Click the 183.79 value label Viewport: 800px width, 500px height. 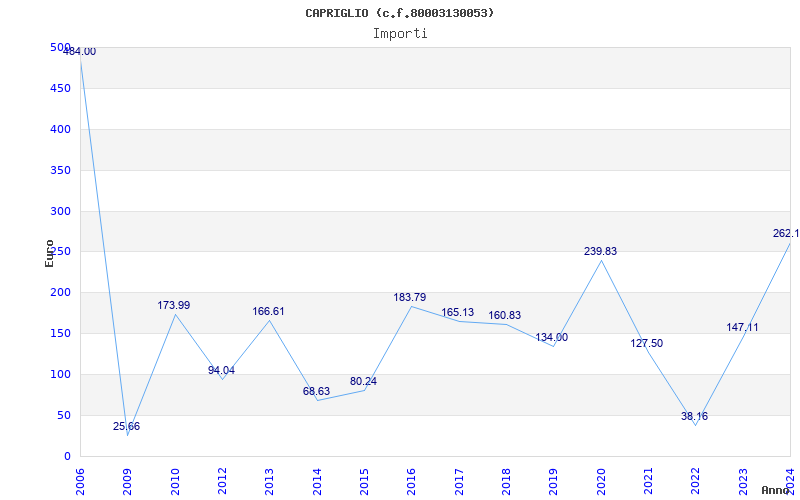pos(410,297)
